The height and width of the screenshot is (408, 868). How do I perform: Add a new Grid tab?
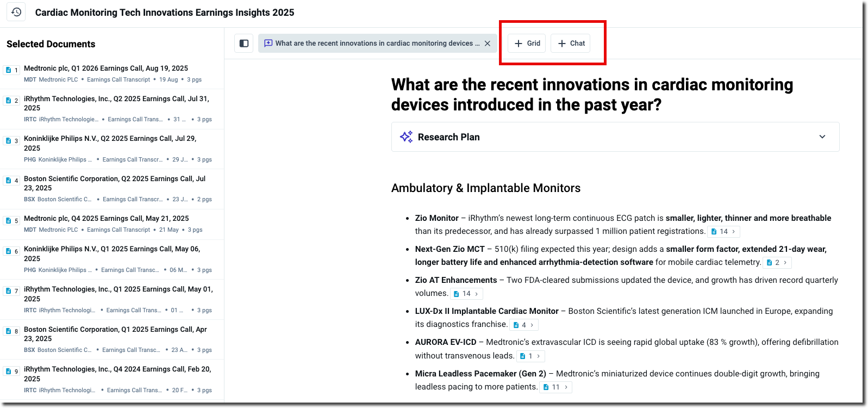click(x=527, y=44)
